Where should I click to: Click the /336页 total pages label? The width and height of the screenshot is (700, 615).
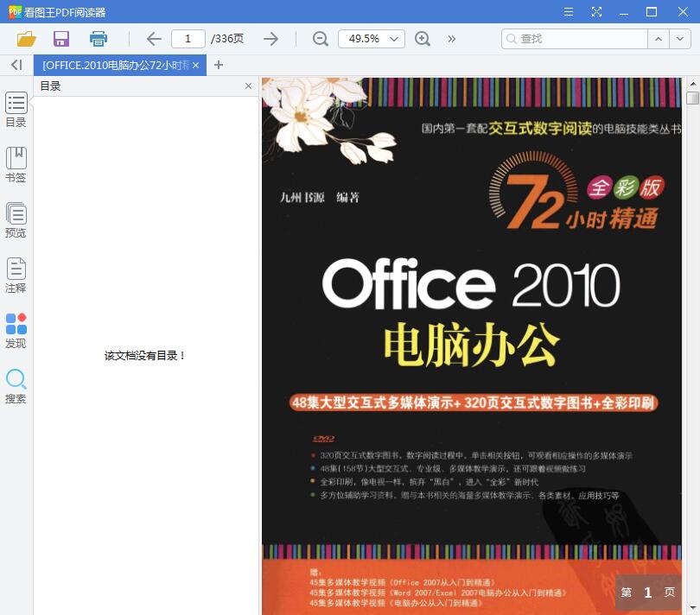227,39
